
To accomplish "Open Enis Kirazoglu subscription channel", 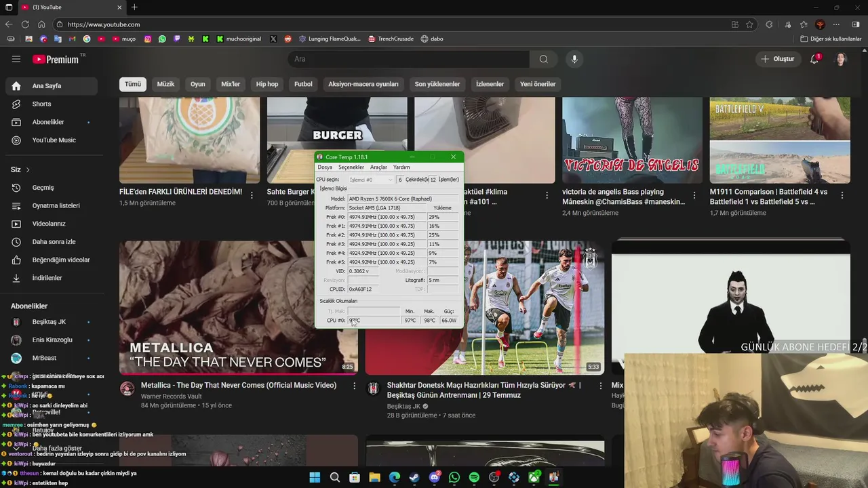I will [52, 340].
